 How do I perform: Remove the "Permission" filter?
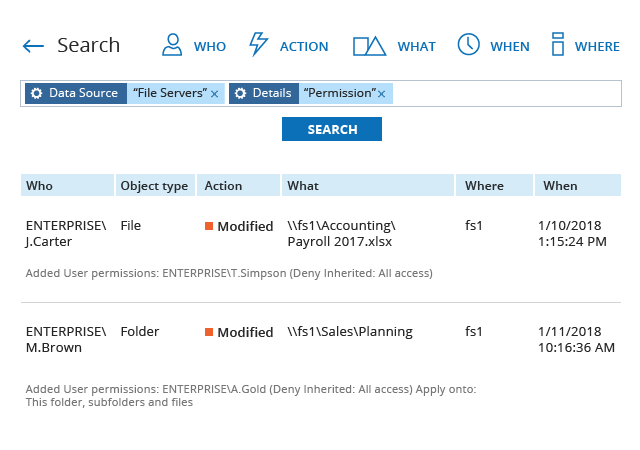[381, 94]
